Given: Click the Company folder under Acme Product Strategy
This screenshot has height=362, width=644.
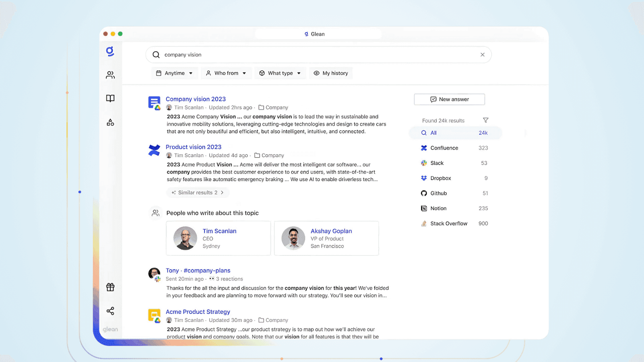Looking at the screenshot, I should pyautogui.click(x=273, y=320).
